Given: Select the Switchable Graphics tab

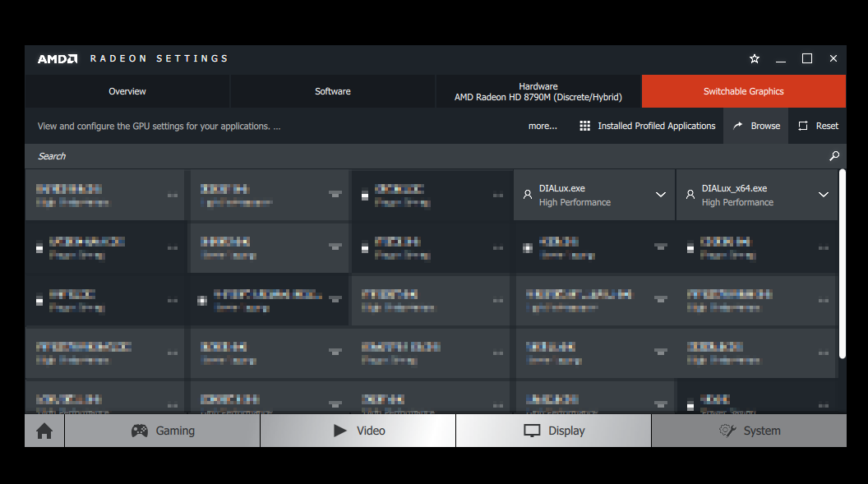Looking at the screenshot, I should point(743,91).
